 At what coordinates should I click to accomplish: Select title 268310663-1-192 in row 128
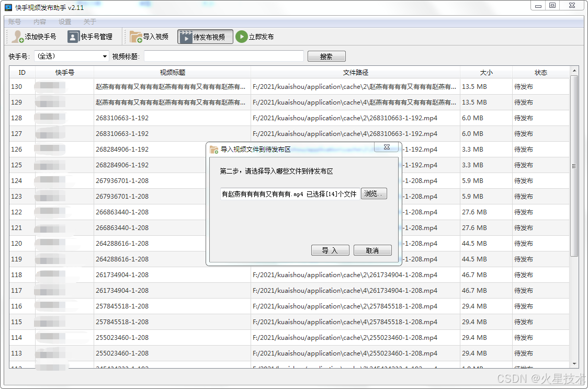pos(122,118)
